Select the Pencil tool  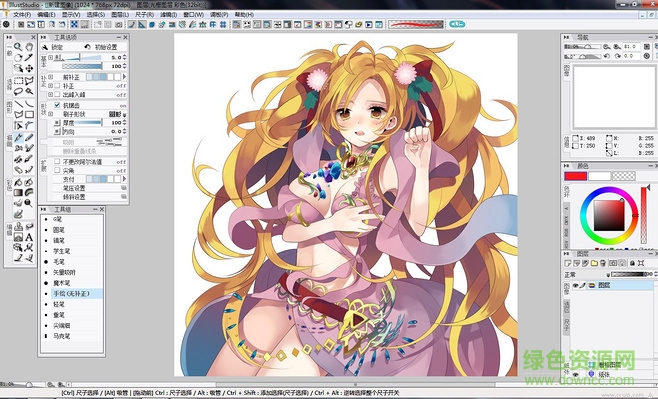(29, 138)
